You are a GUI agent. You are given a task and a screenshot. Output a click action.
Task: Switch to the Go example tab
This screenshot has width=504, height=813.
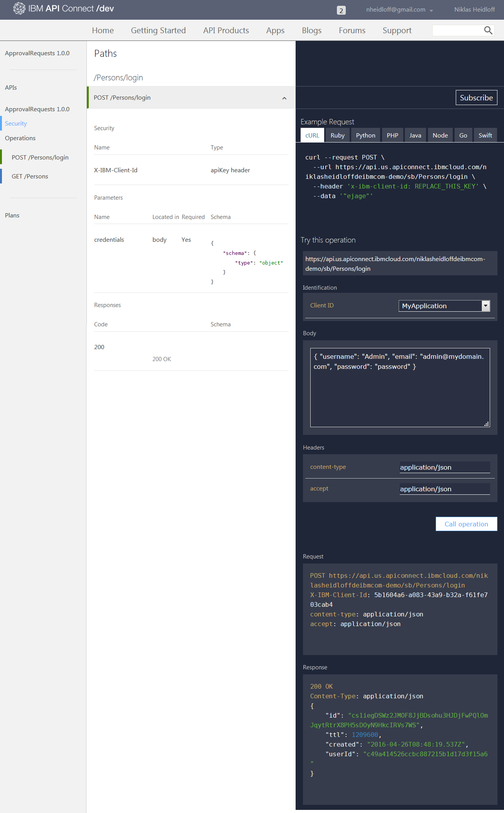(x=463, y=135)
